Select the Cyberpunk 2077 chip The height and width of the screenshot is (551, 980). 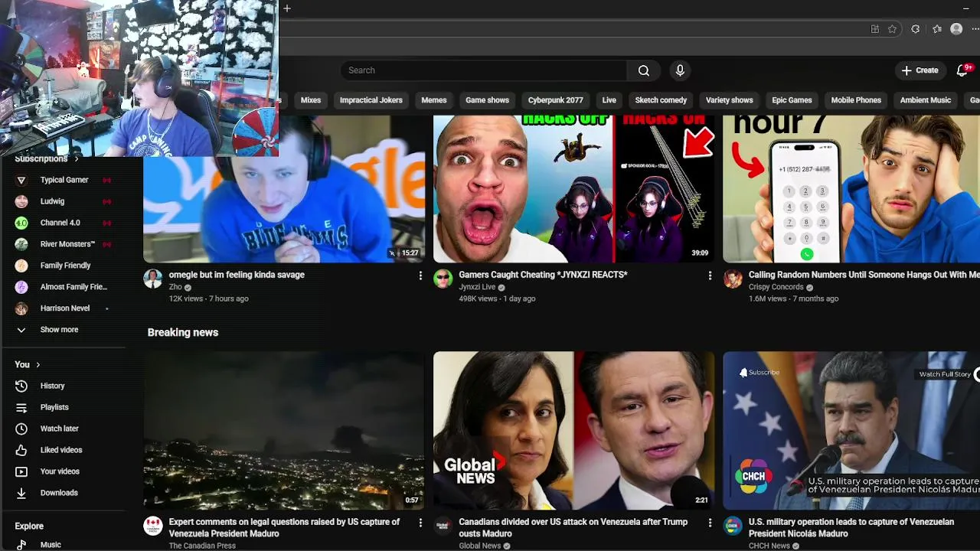[555, 100]
